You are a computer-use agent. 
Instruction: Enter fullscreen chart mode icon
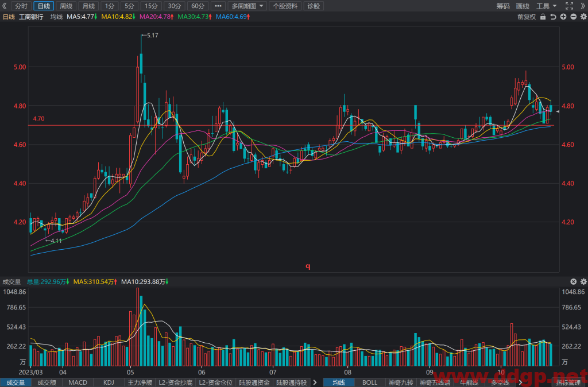(569, 6)
